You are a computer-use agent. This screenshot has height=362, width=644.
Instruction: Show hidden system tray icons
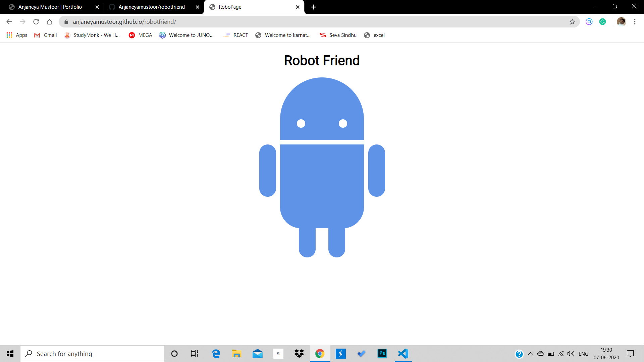click(x=531, y=354)
